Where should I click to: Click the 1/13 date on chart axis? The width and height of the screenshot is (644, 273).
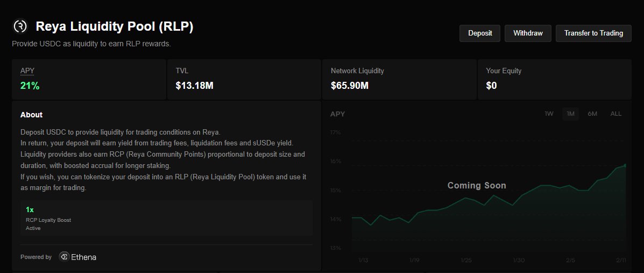(x=364, y=260)
